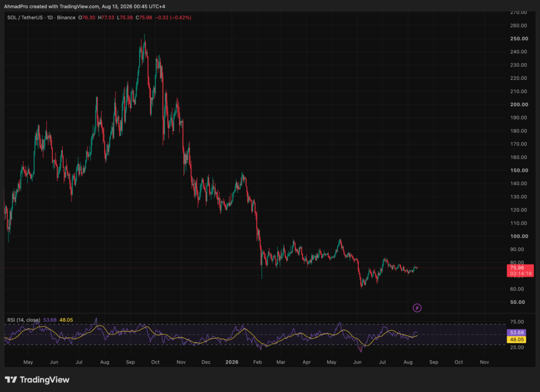Click the purple lightning bolt icon
The width and height of the screenshot is (540, 392).
click(417, 308)
